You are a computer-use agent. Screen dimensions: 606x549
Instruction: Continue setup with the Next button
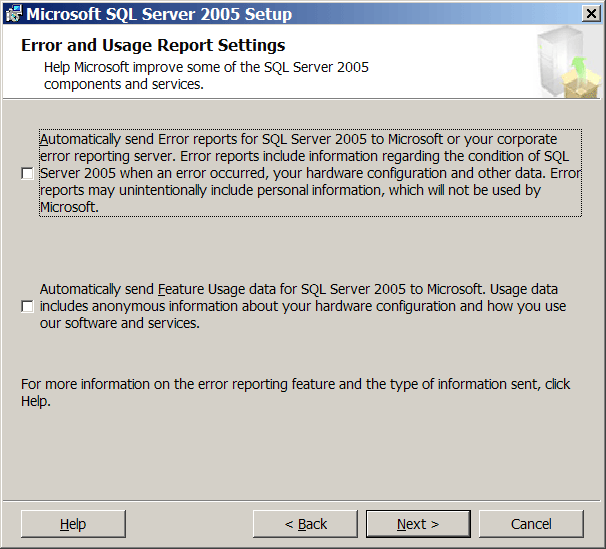(418, 524)
